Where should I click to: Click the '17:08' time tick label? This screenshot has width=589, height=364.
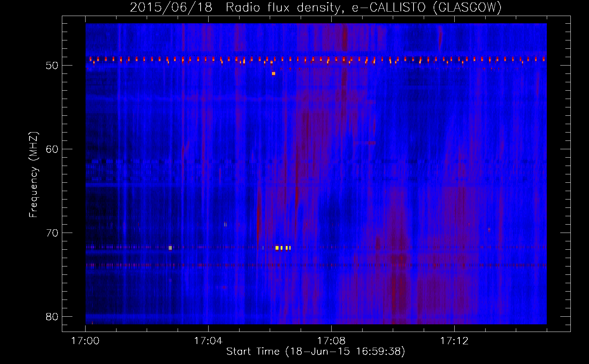[331, 341]
